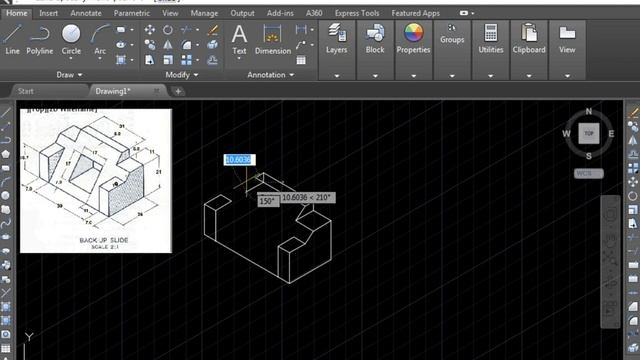Select the Arc tool
640x360 pixels.
coord(100,40)
